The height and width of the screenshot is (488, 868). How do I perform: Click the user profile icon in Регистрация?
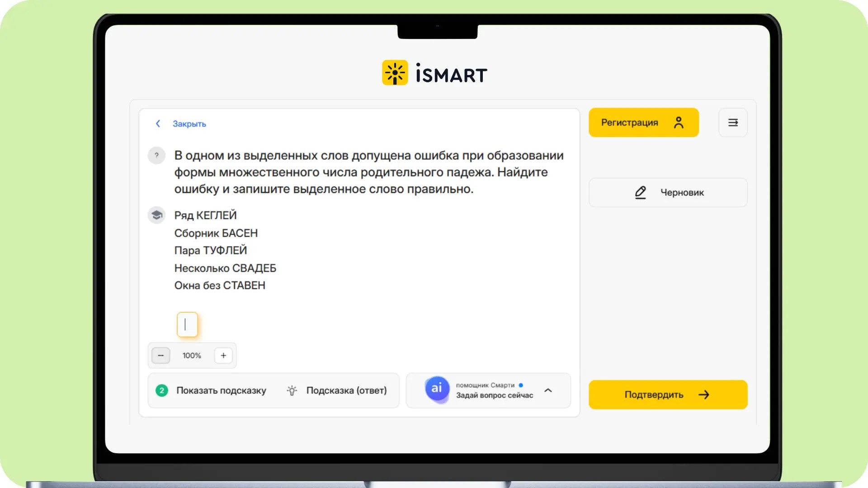(x=679, y=122)
